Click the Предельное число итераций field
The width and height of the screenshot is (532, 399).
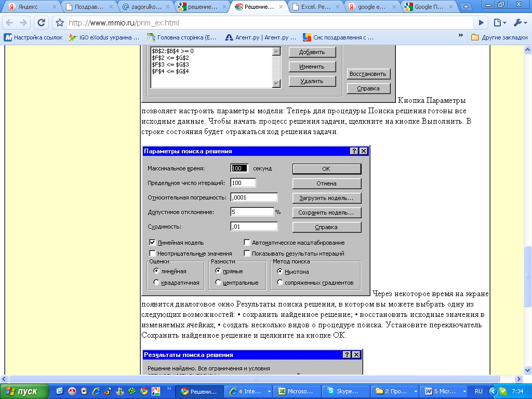click(x=243, y=183)
